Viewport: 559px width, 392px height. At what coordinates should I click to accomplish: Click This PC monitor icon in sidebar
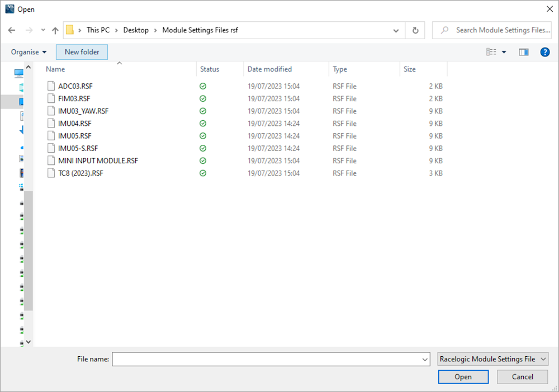(x=19, y=73)
